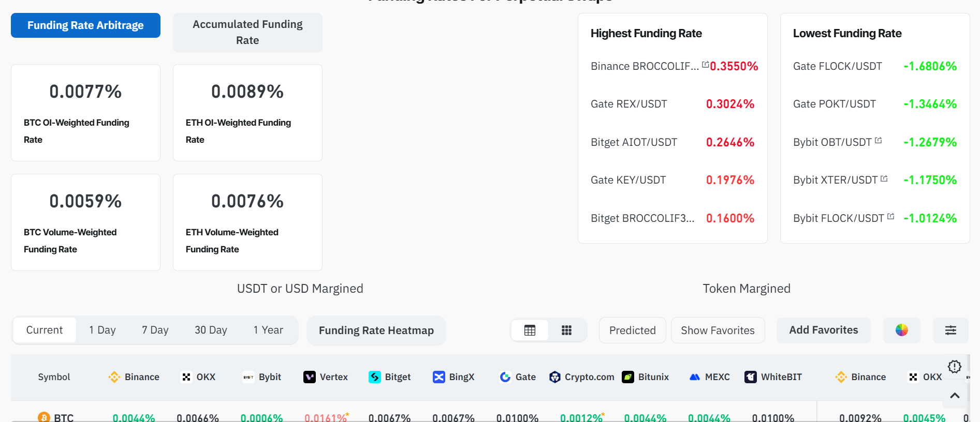Select the Funding Rate Arbitrage tab

coord(85,25)
